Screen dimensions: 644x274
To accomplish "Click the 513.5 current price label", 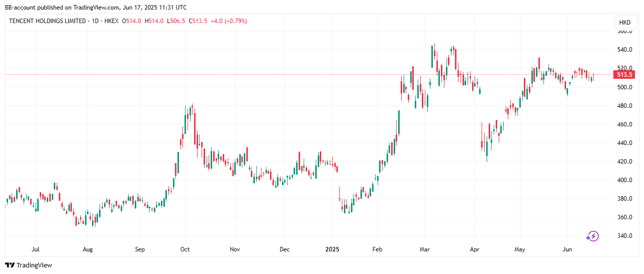I will point(624,75).
